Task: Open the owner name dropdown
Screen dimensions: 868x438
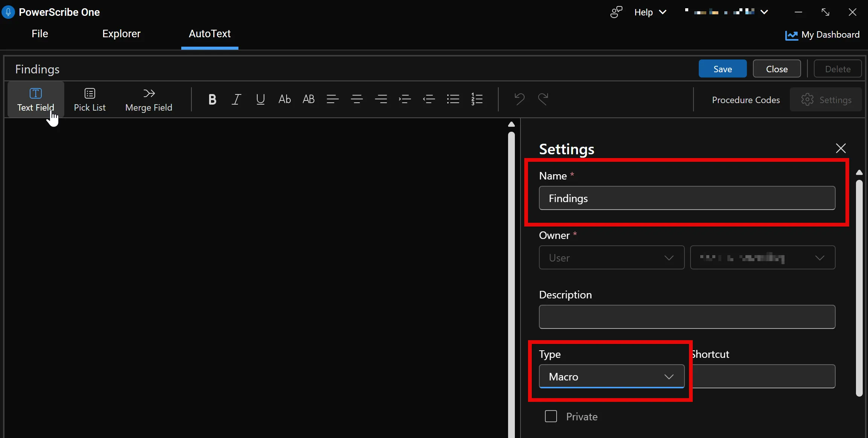Action: click(763, 257)
